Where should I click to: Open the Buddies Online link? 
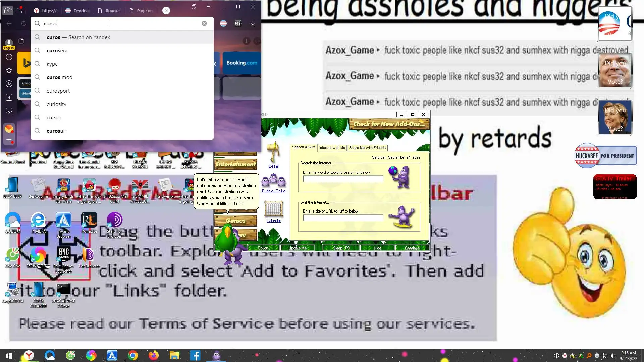pyautogui.click(x=274, y=191)
